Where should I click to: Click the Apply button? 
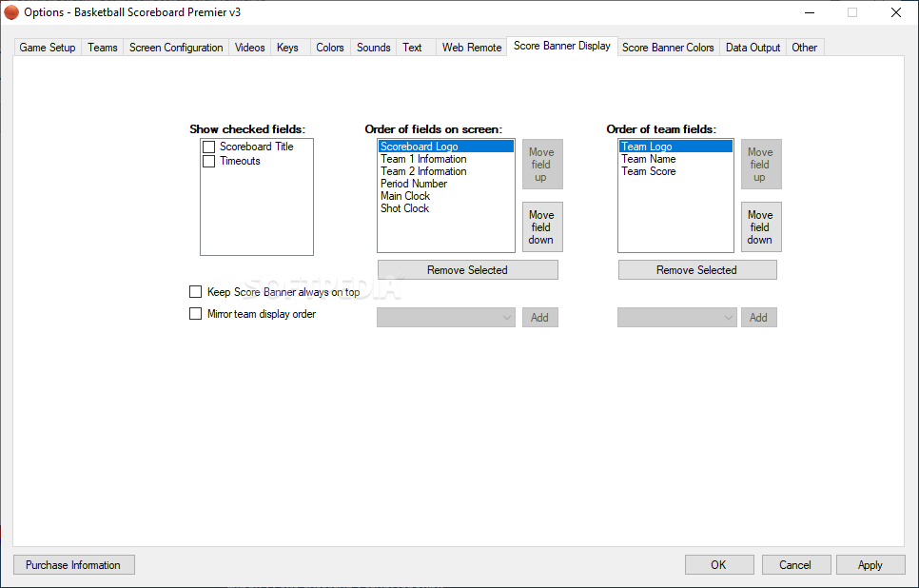(870, 565)
